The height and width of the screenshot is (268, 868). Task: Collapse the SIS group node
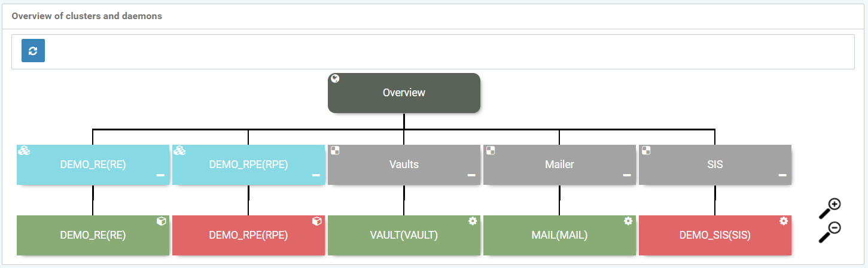point(782,175)
